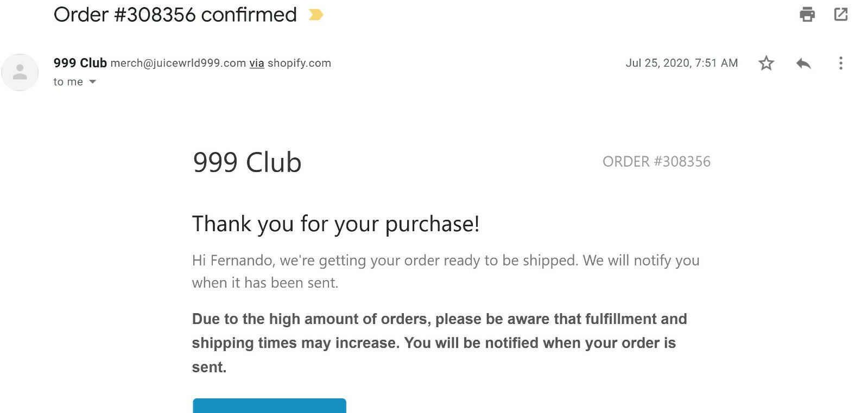868x413 pixels.
Task: Click the shopify.com sender domain text
Action: [299, 63]
